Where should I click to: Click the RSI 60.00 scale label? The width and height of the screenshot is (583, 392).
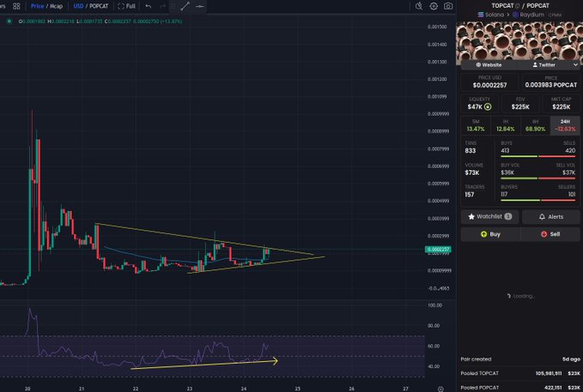(434, 346)
